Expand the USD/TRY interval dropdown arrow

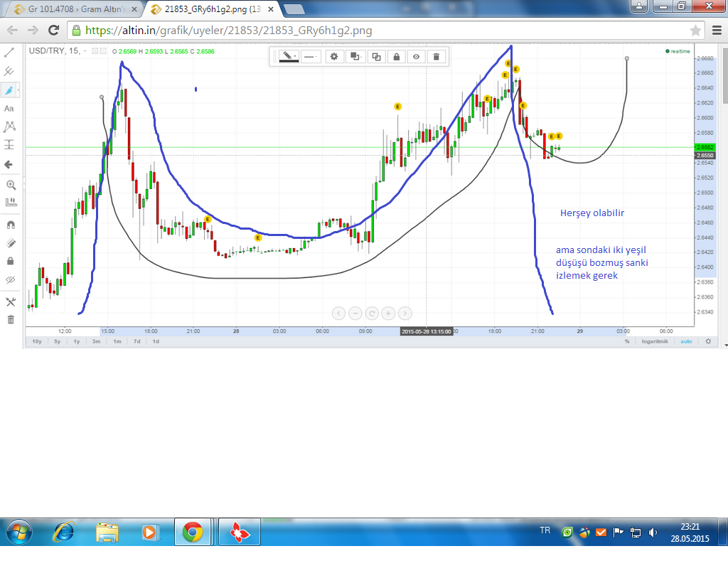coord(85,51)
